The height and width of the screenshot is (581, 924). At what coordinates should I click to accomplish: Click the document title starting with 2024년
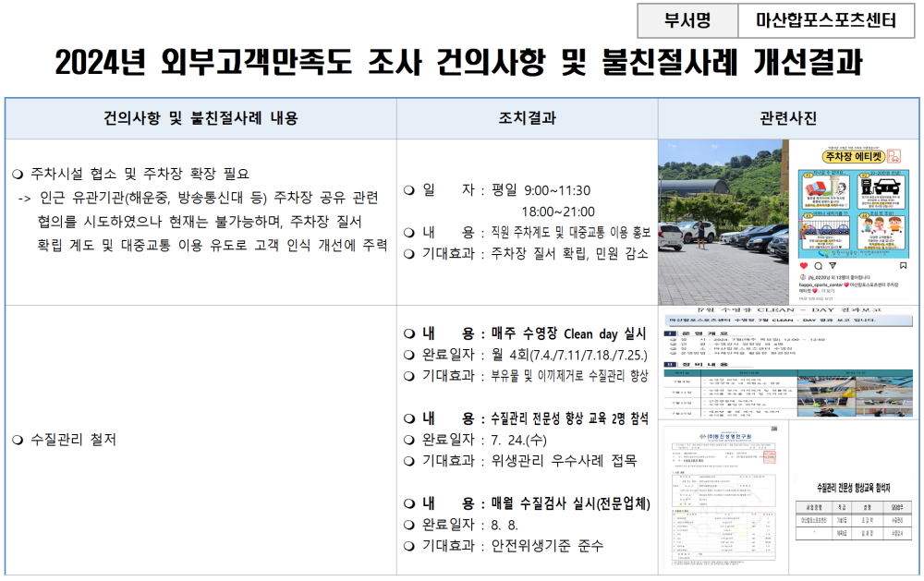(x=458, y=63)
